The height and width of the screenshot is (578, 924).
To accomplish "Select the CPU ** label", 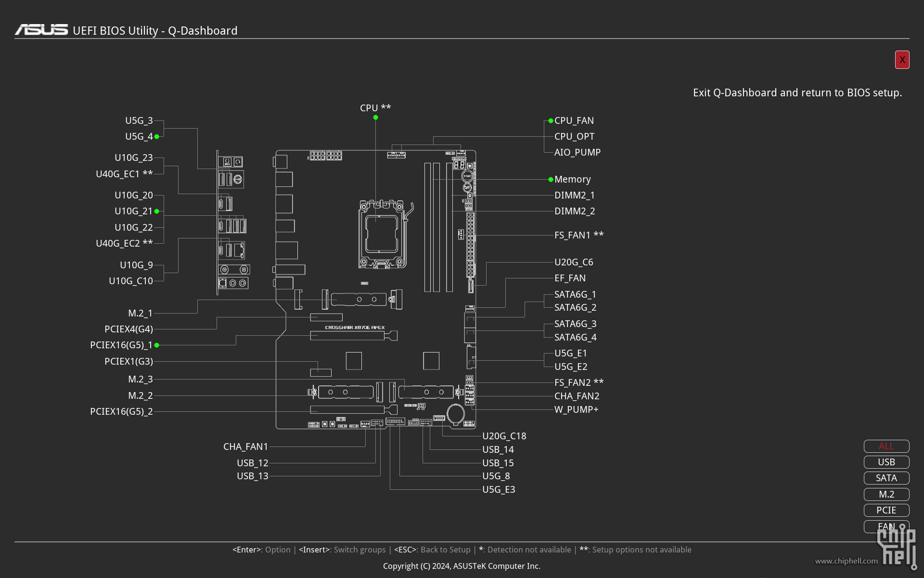I will click(375, 108).
